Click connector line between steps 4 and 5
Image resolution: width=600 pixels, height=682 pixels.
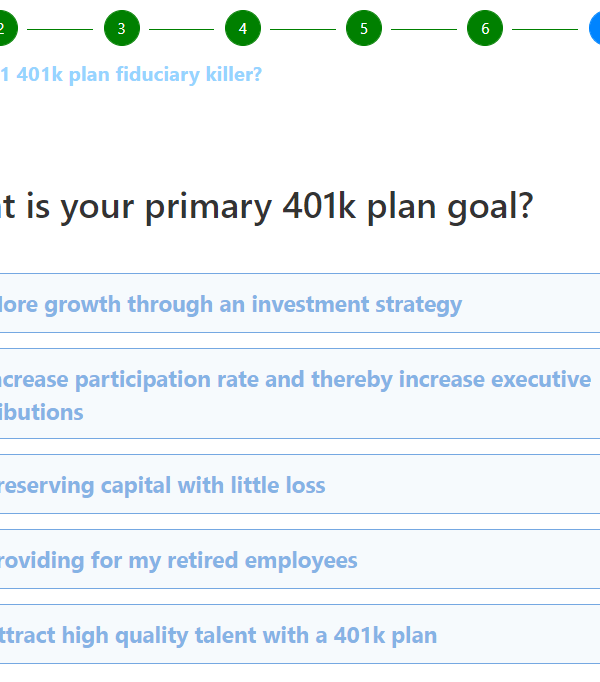(303, 29)
